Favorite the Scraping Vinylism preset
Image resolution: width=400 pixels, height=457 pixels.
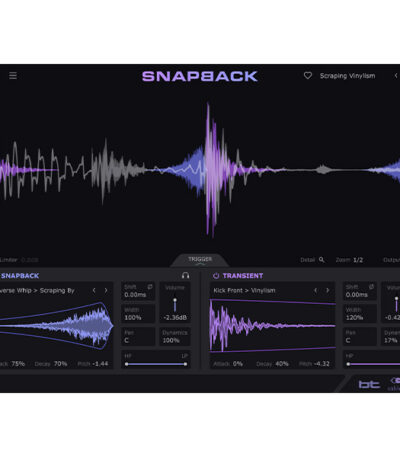coord(308,76)
